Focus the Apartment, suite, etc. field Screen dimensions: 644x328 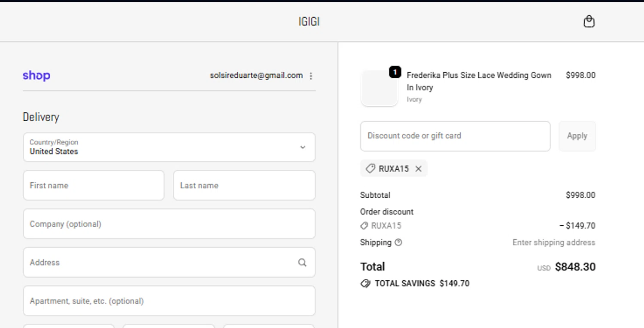click(169, 301)
